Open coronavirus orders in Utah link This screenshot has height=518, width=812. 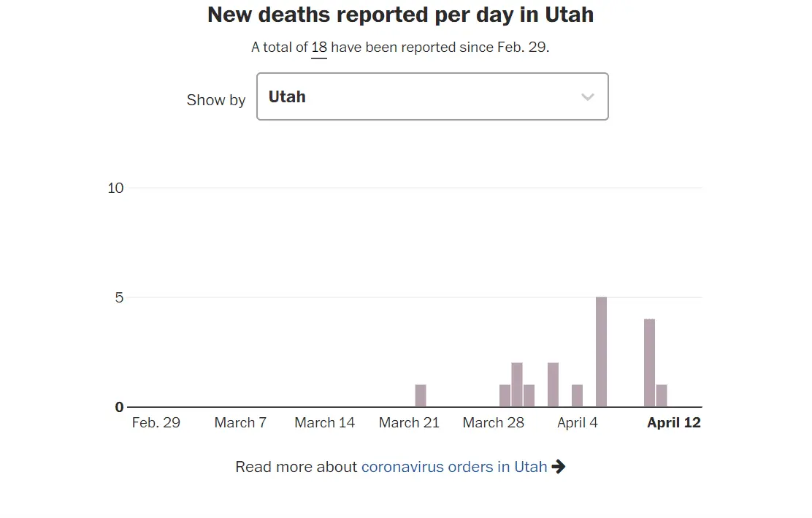point(453,467)
